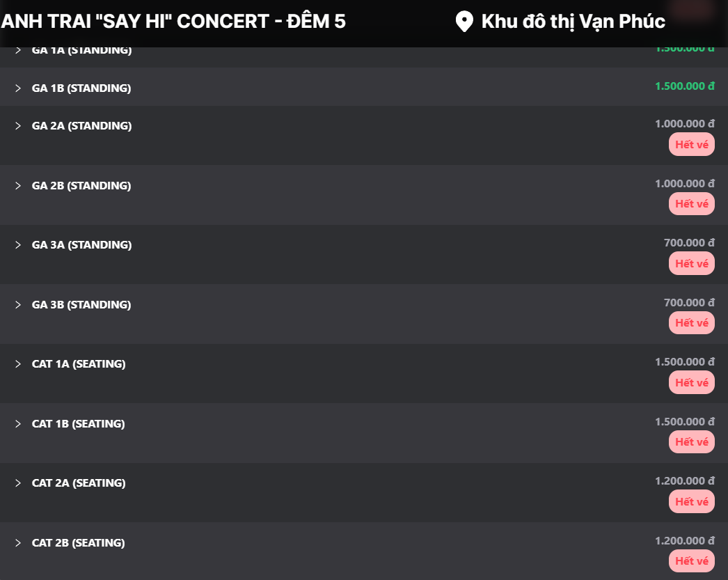Click the location pin icon
The height and width of the screenshot is (580, 728).
(464, 22)
